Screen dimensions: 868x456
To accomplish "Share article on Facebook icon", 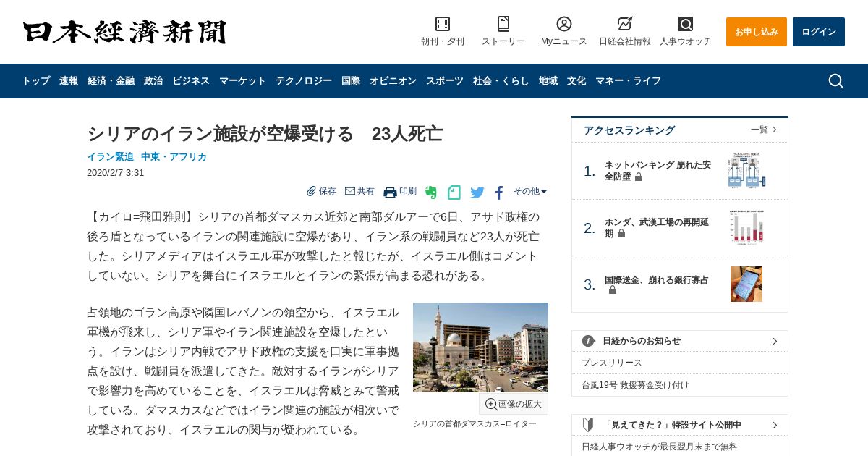I will pos(499,193).
